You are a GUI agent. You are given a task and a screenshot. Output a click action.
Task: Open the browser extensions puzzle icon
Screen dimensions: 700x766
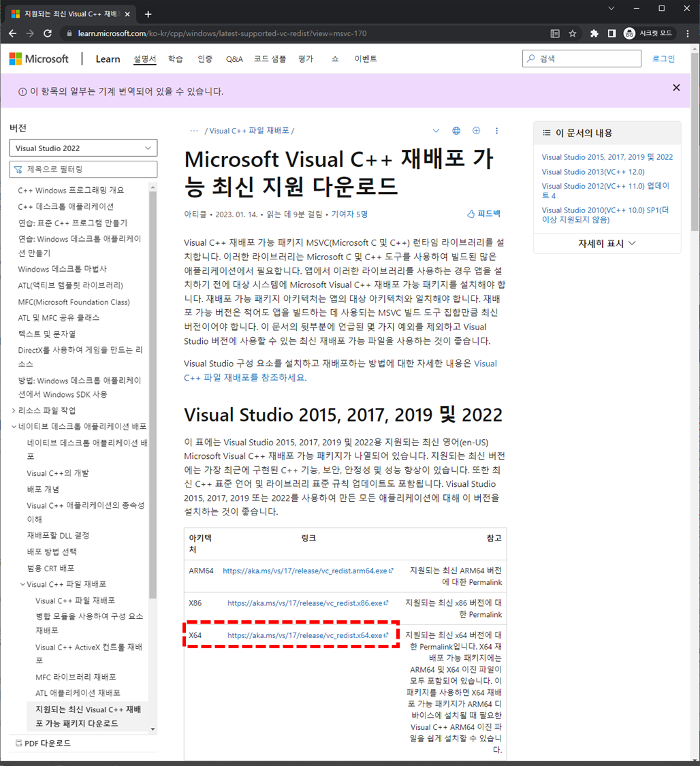593,33
